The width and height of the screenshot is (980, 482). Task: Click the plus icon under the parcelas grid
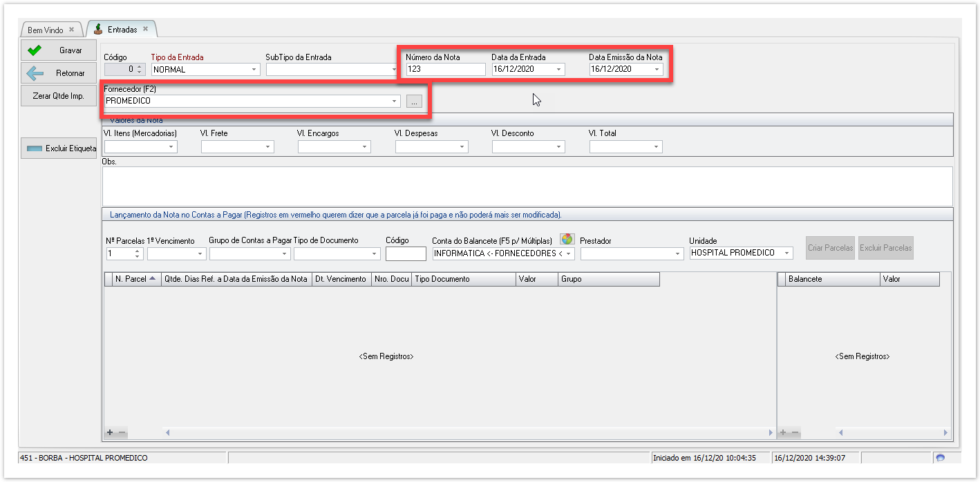click(109, 432)
